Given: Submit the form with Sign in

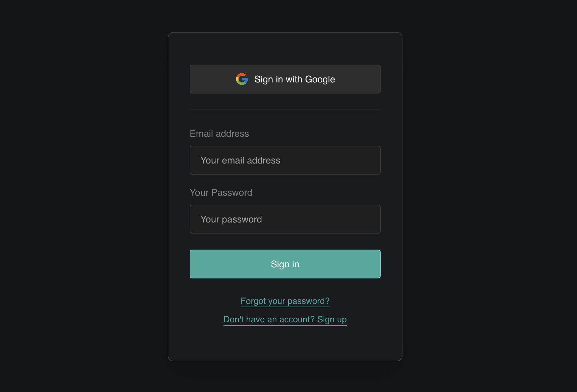Looking at the screenshot, I should coord(285,264).
